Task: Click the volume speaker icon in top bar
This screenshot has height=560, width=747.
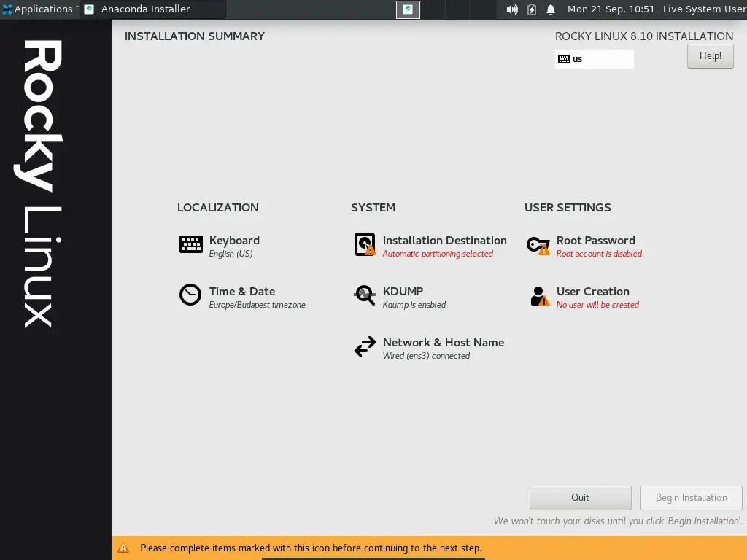Action: click(512, 9)
